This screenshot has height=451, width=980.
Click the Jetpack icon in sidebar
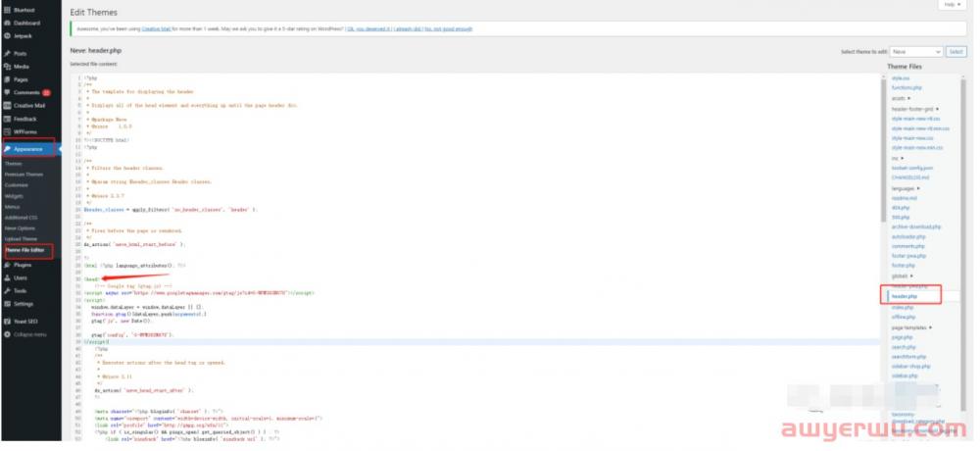[x=7, y=34]
